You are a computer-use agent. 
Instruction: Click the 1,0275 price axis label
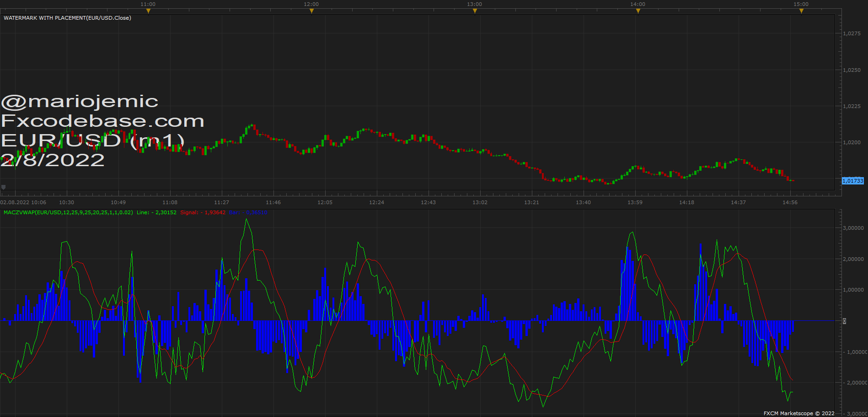coord(852,33)
